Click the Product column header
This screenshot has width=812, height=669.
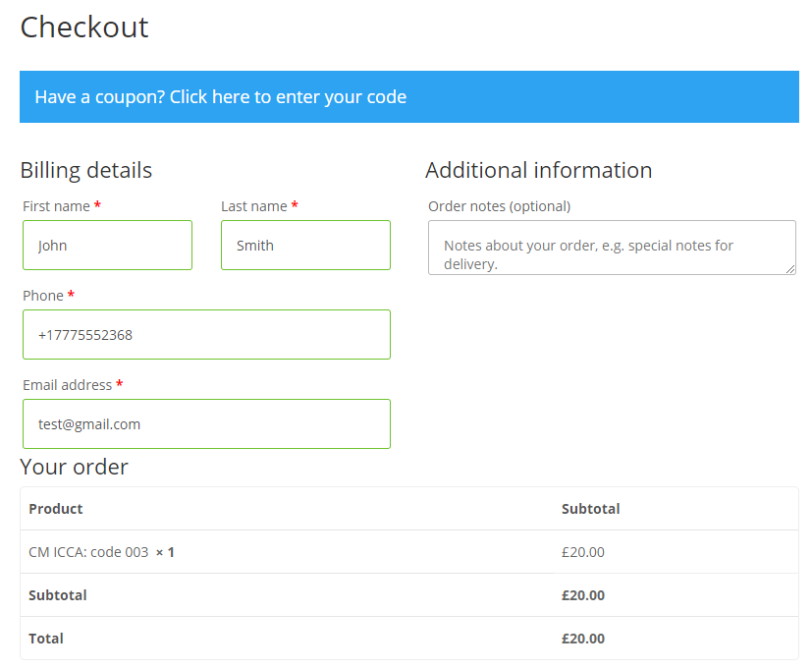click(x=56, y=509)
